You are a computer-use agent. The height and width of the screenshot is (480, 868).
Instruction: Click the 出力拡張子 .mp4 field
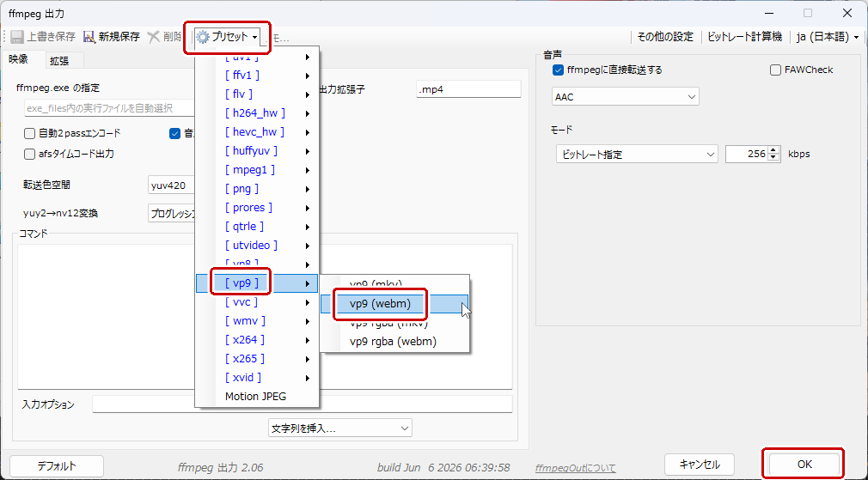point(468,89)
